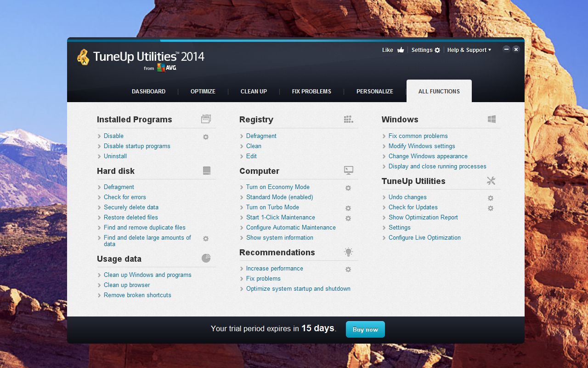Open Display and close running processes
The image size is (588, 368).
[437, 166]
